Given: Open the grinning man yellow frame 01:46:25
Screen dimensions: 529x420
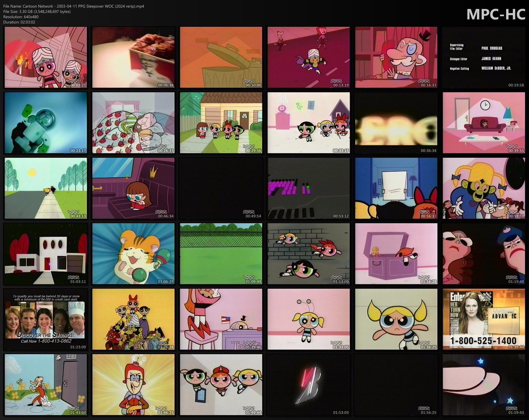Looking at the screenshot, I should pyautogui.click(x=133, y=385).
